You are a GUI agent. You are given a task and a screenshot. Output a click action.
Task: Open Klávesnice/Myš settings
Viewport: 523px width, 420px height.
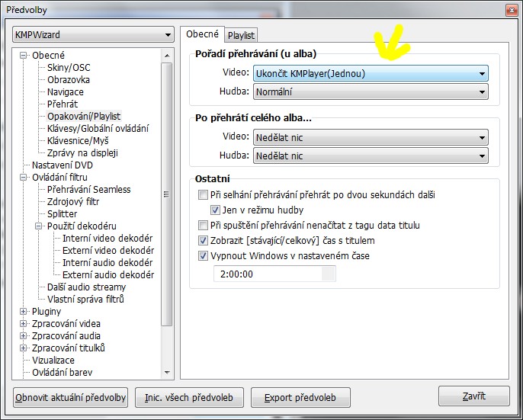coord(78,140)
